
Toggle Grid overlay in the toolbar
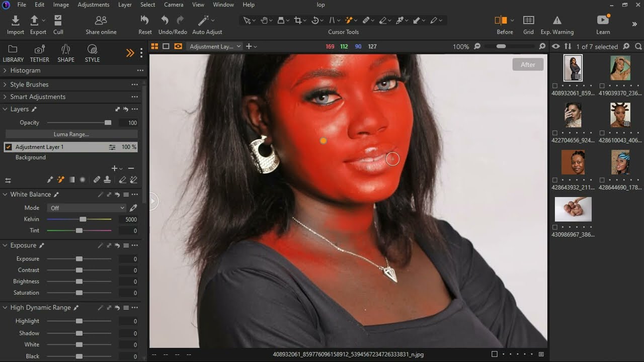[528, 20]
